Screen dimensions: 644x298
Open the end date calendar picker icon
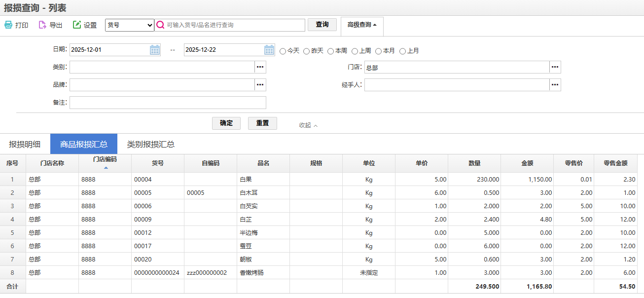coord(269,50)
